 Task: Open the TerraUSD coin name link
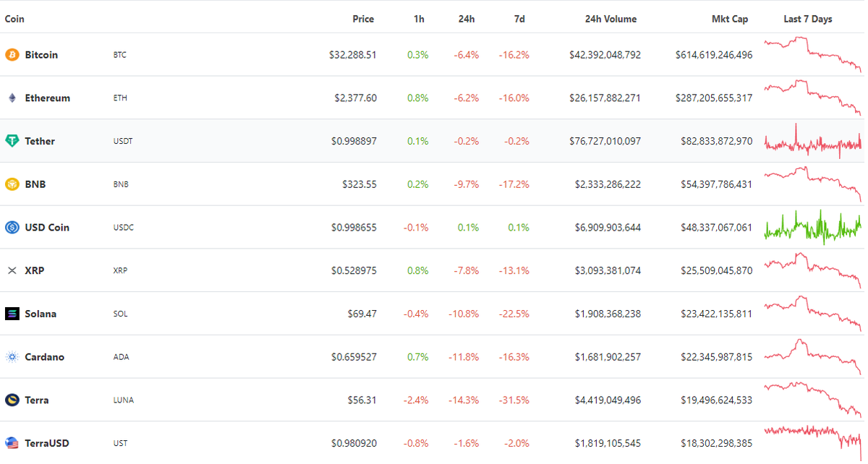pyautogui.click(x=47, y=443)
